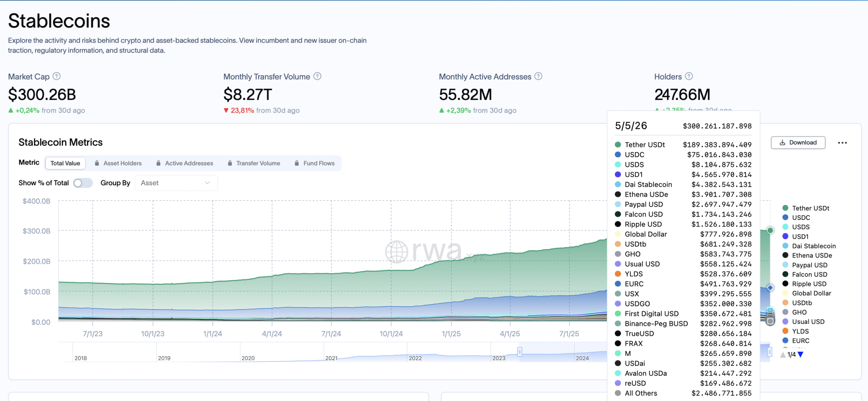Open the Market Cap help icon
The width and height of the screenshot is (868, 401).
[57, 76]
